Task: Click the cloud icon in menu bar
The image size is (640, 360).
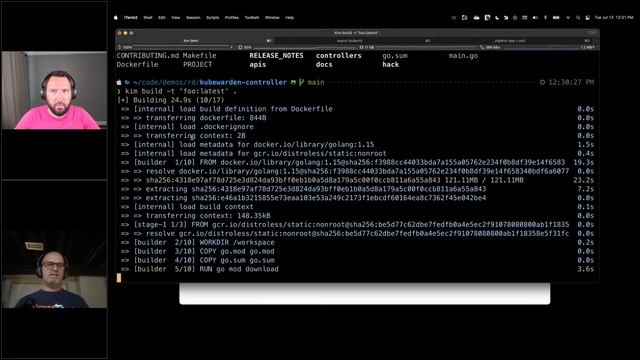Action: pyautogui.click(x=476, y=18)
